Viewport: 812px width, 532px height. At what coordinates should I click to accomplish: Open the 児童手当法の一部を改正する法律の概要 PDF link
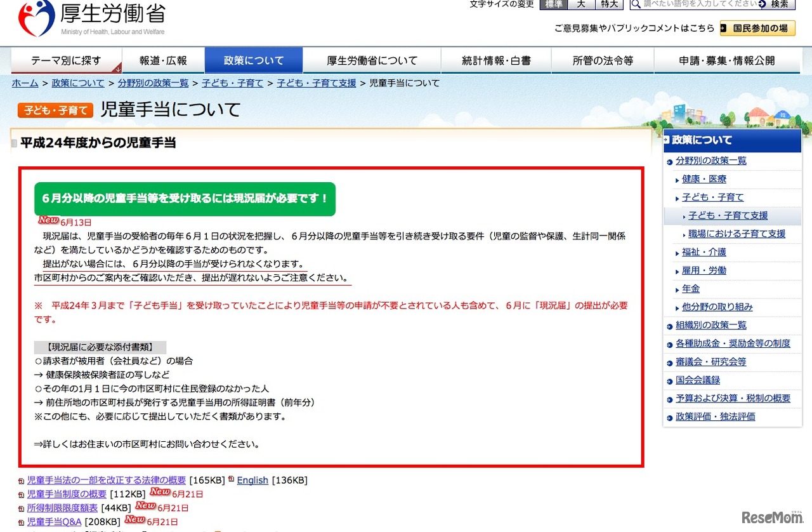[107, 481]
